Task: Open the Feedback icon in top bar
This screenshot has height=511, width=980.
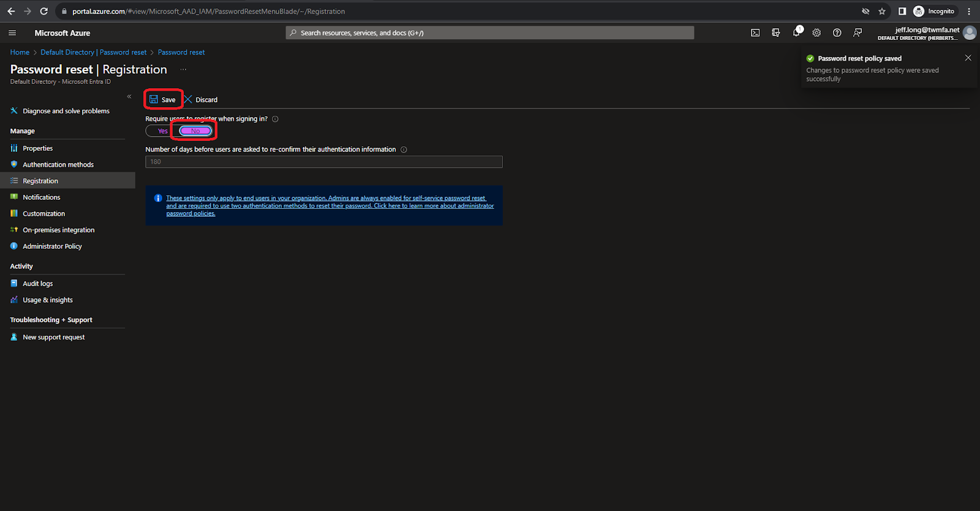Action: 858,33
